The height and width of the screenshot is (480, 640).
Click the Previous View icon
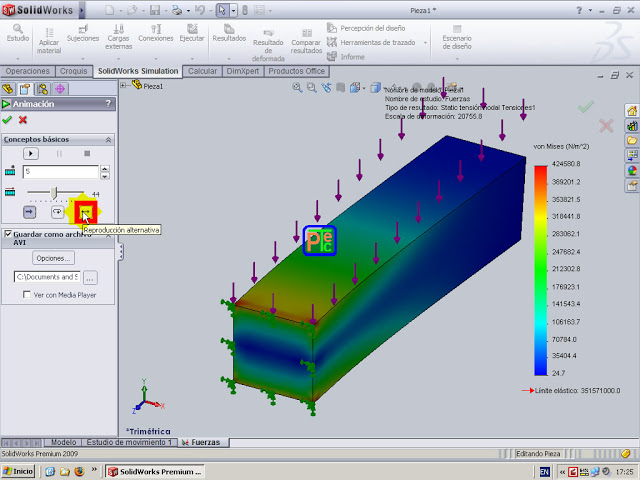[x=326, y=87]
